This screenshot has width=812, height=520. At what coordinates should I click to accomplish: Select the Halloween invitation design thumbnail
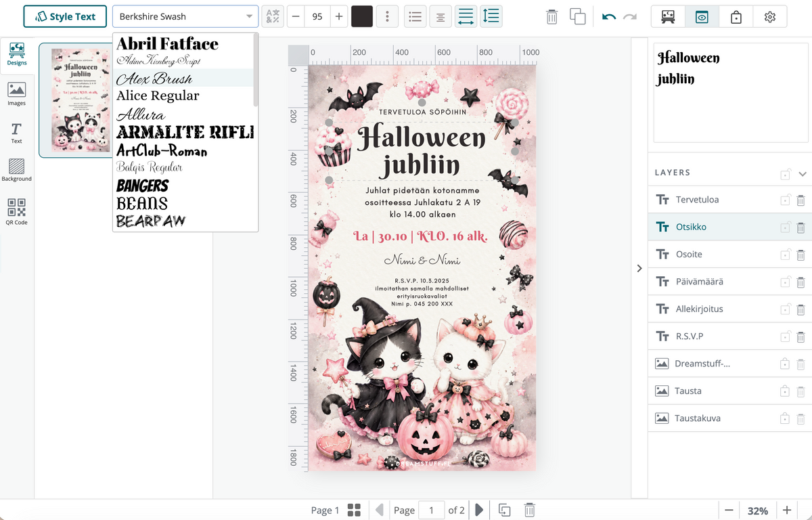pyautogui.click(x=74, y=100)
